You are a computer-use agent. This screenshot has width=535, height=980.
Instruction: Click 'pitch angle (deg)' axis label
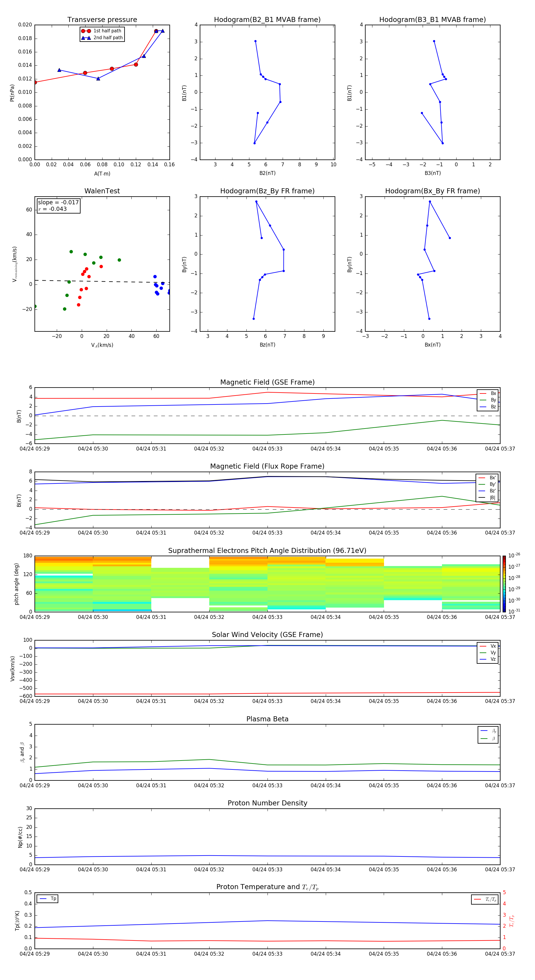16,584
